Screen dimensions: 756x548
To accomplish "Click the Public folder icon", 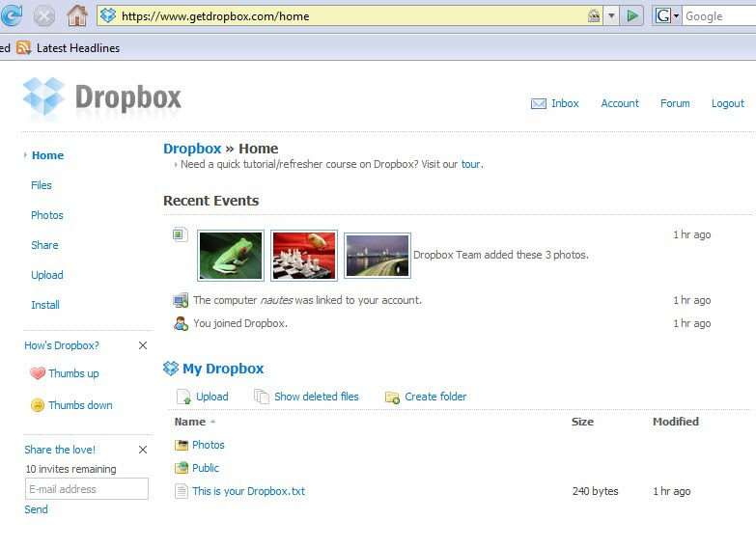I will tap(182, 468).
